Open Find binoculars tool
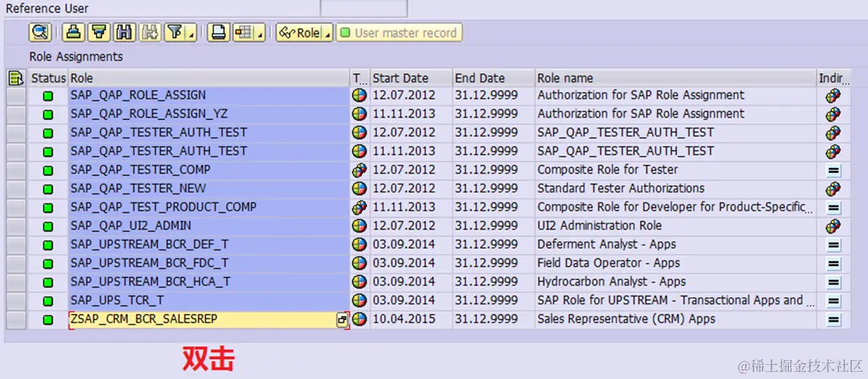 point(125,33)
